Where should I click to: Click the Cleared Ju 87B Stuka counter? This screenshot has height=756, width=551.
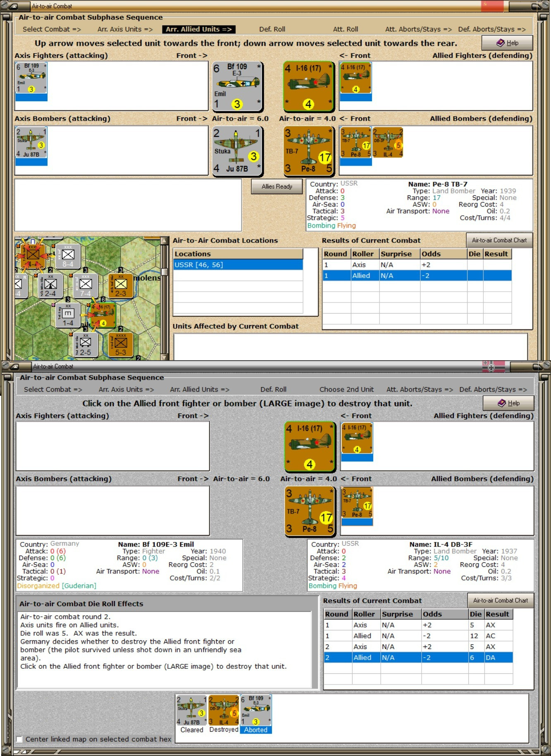point(191,711)
